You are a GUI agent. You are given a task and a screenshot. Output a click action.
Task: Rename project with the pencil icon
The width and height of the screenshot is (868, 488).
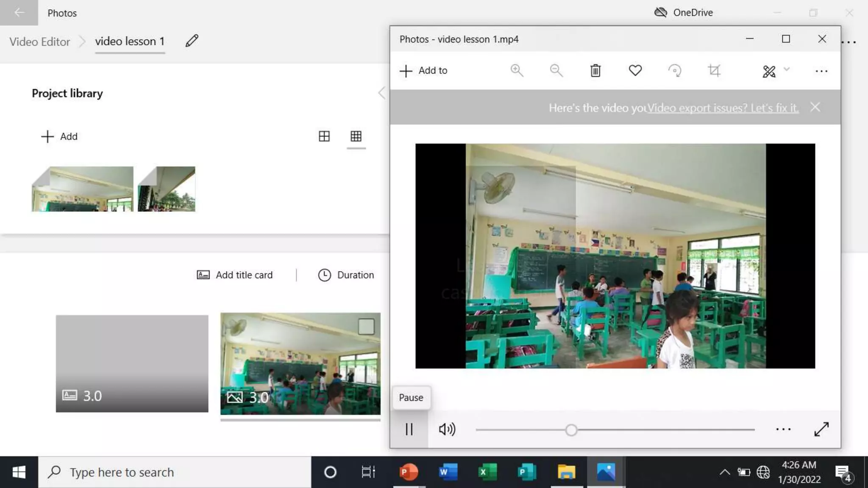192,41
